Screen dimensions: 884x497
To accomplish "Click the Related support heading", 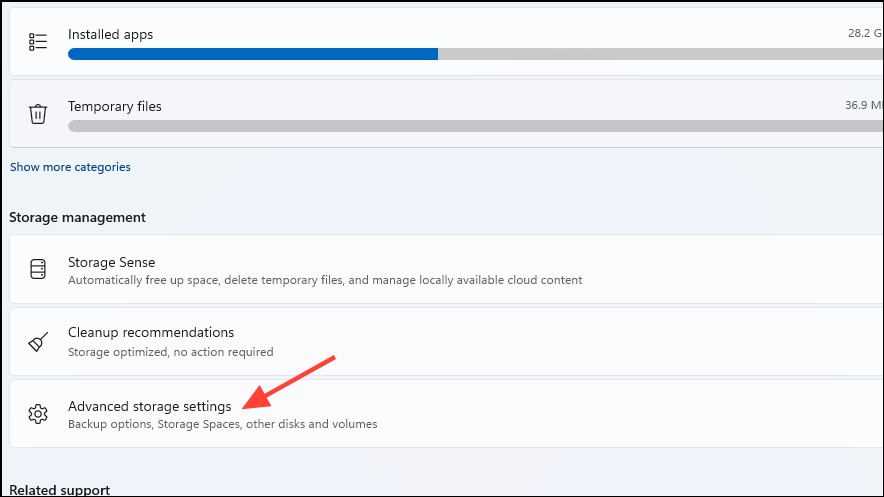I will (60, 490).
